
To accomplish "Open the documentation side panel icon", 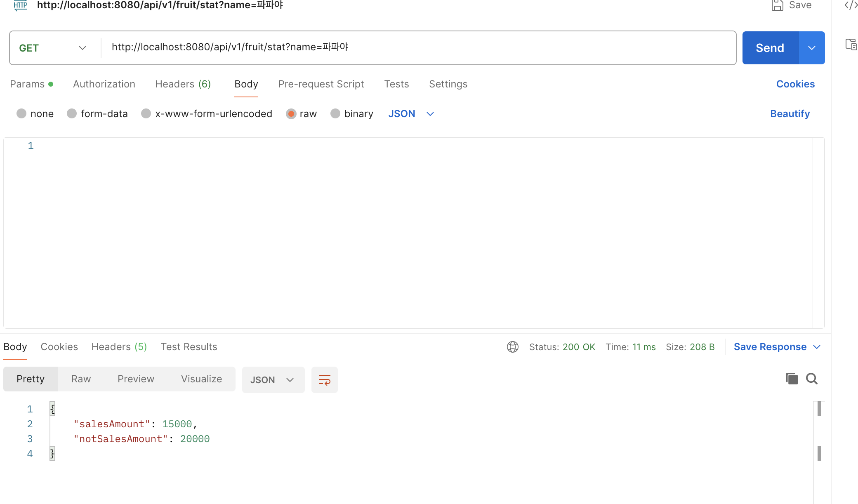I will tap(851, 44).
